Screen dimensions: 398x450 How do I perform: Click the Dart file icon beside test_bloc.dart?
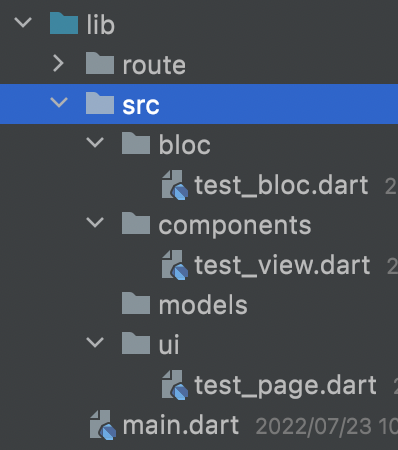tap(175, 185)
